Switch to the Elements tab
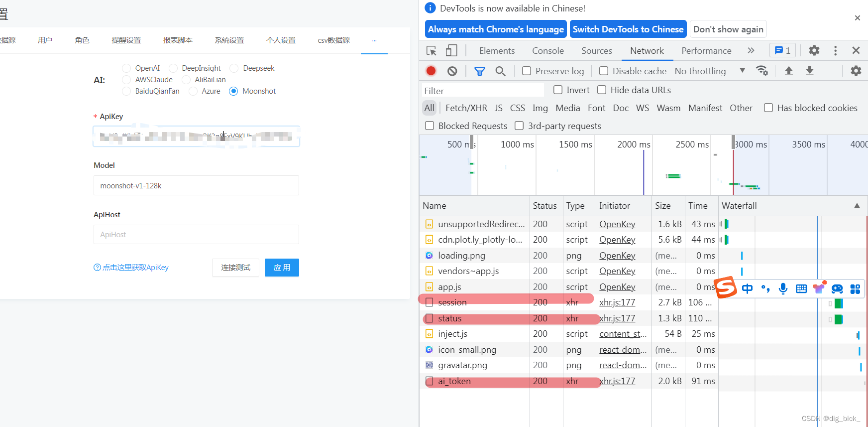 point(497,50)
